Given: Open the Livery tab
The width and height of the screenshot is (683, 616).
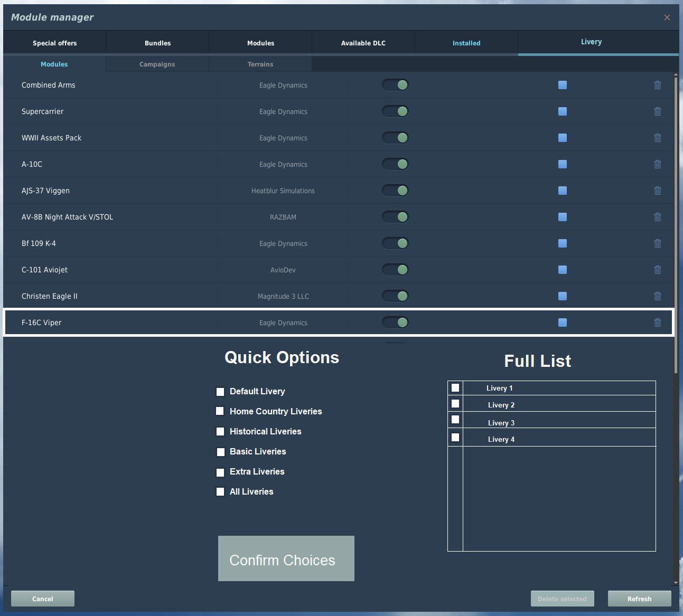Looking at the screenshot, I should [x=598, y=42].
